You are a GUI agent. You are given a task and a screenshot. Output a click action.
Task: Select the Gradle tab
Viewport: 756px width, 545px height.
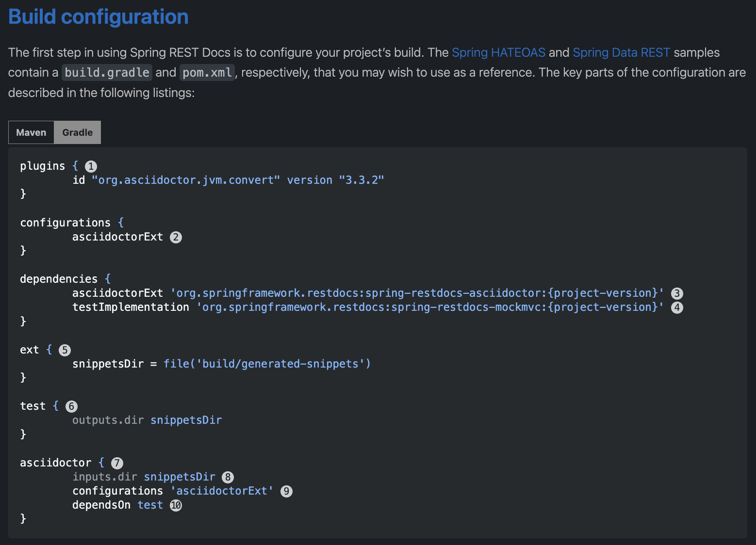[x=77, y=132]
